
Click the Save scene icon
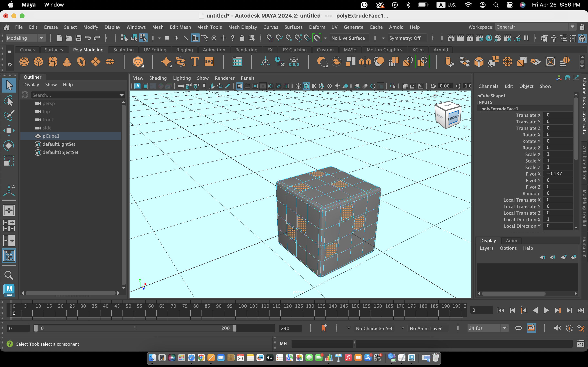pyautogui.click(x=78, y=38)
